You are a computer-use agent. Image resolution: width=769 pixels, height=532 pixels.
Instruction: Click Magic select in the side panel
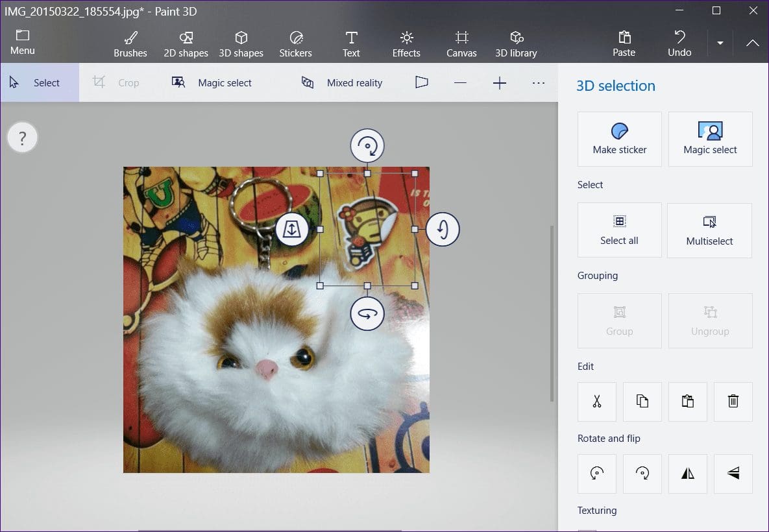[x=710, y=139]
